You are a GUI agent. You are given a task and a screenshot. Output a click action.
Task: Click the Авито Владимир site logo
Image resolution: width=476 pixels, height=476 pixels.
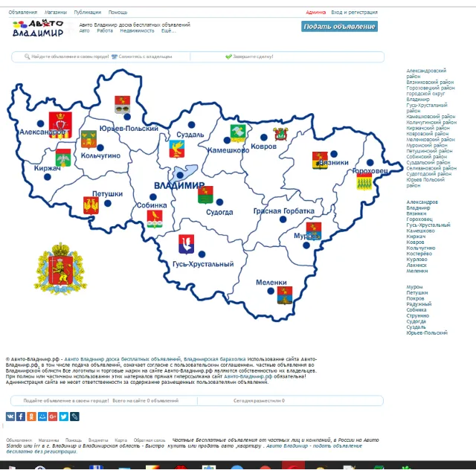pyautogui.click(x=38, y=28)
